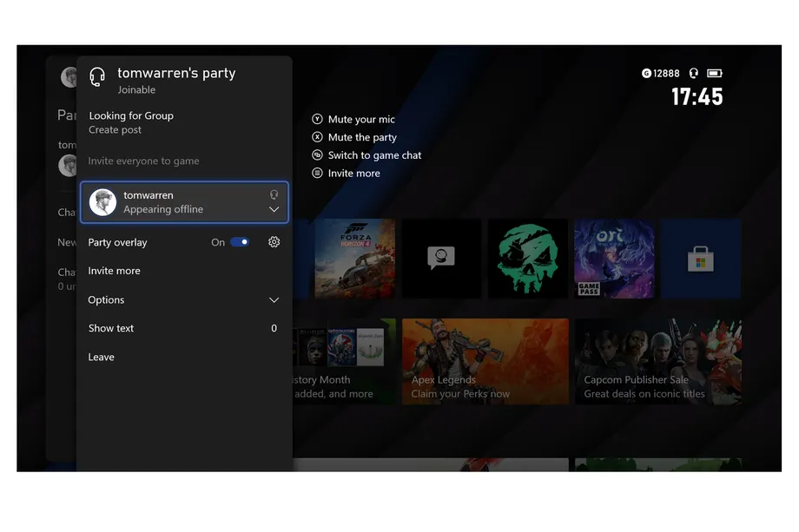Viewport: 799px width, 532px height.
Task: Launch the Sea of Thieves skull tile
Action: coord(528,259)
